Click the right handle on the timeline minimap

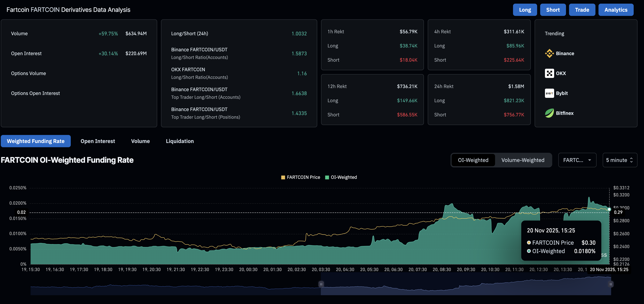pyautogui.click(x=611, y=284)
